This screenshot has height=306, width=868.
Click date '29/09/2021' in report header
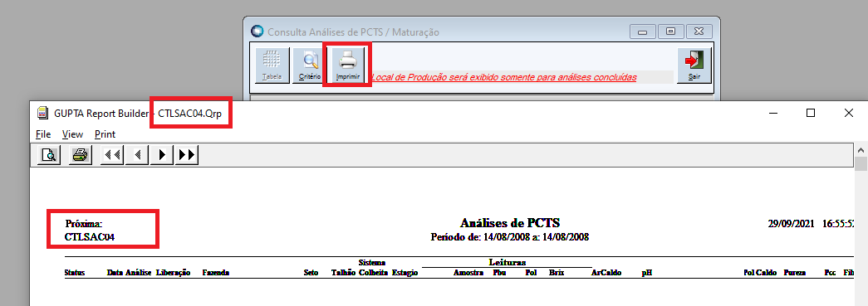pyautogui.click(x=791, y=224)
